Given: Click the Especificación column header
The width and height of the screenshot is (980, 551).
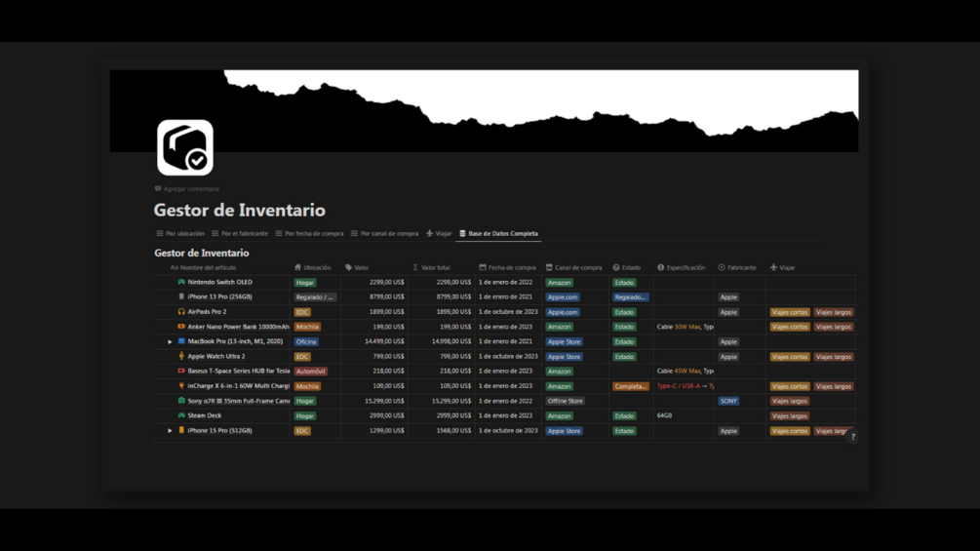Looking at the screenshot, I should [682, 267].
